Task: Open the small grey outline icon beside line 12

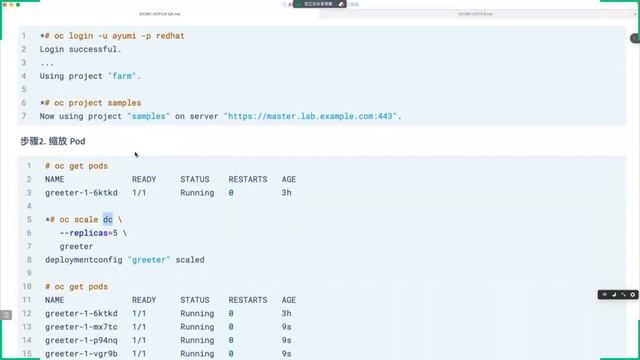Action: 6,315
